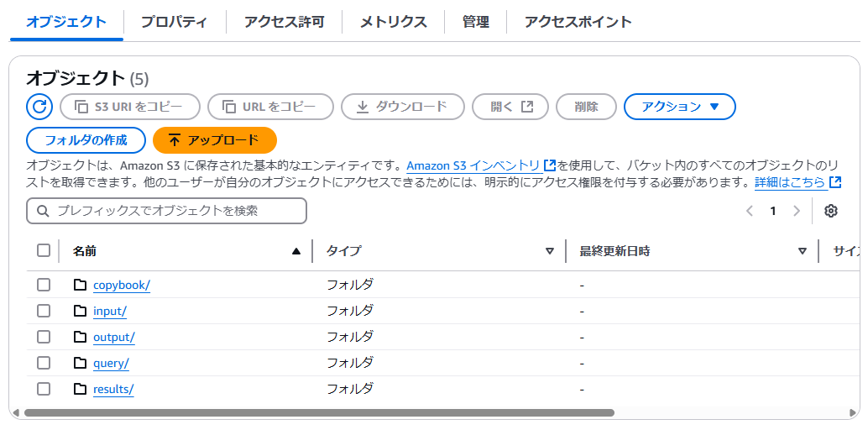
Task: Select the query/ folder checkbox
Action: [x=44, y=363]
